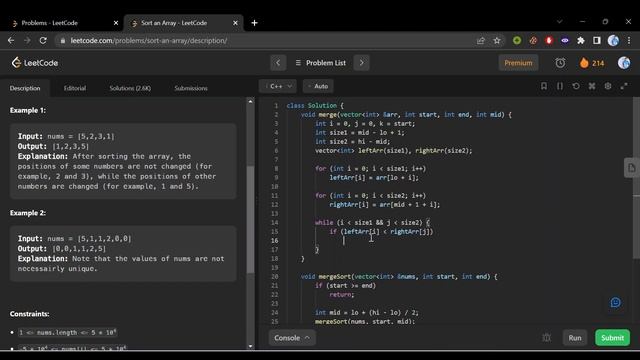Bookmark this page with star icon
This screenshot has width=640, height=360.
click(x=497, y=40)
